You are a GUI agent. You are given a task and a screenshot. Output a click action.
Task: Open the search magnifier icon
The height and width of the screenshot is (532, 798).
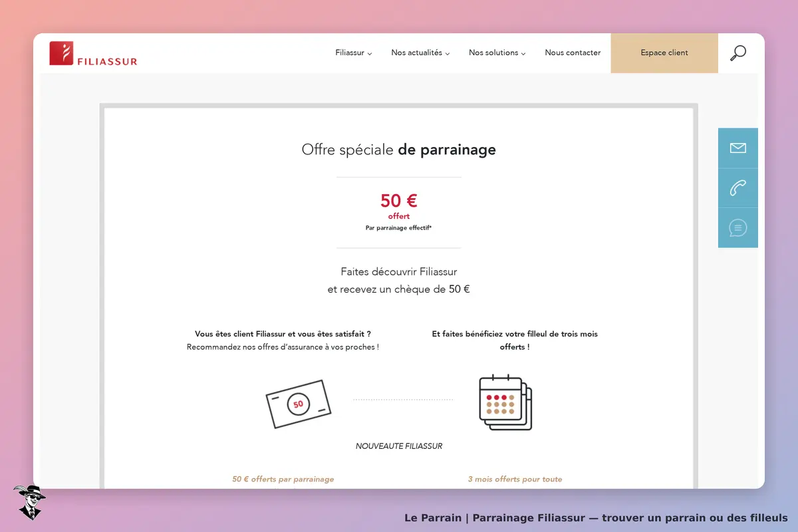tap(738, 53)
